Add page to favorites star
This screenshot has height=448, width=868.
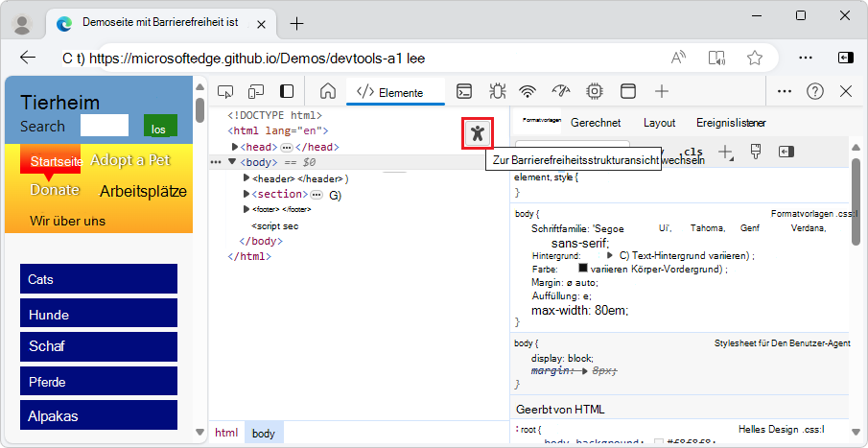(755, 58)
